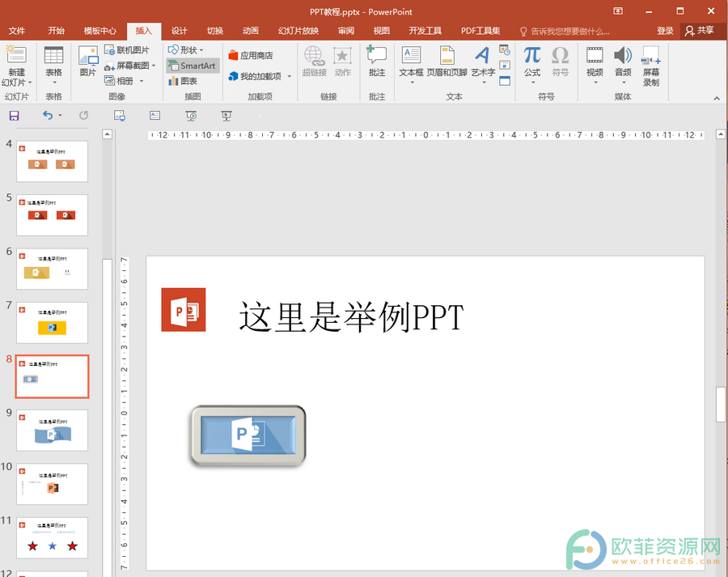Screen dimensions: 728x577
Task: Click the 符号 omega symbol icon
Action: pos(561,55)
